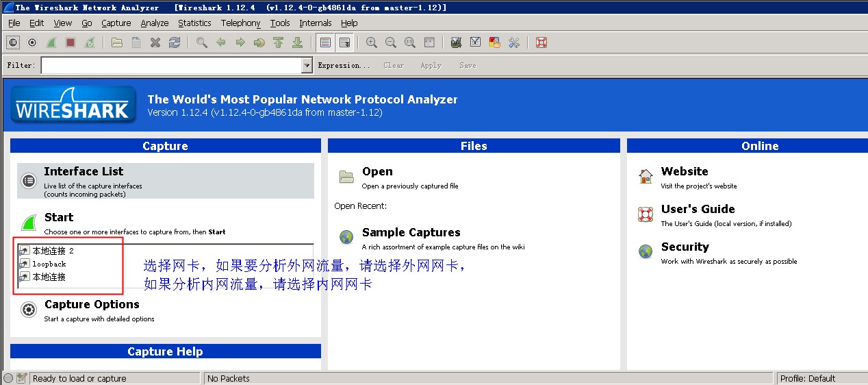Open a capture file via toolbar folder icon
Screen dimensions: 868x385
117,42
